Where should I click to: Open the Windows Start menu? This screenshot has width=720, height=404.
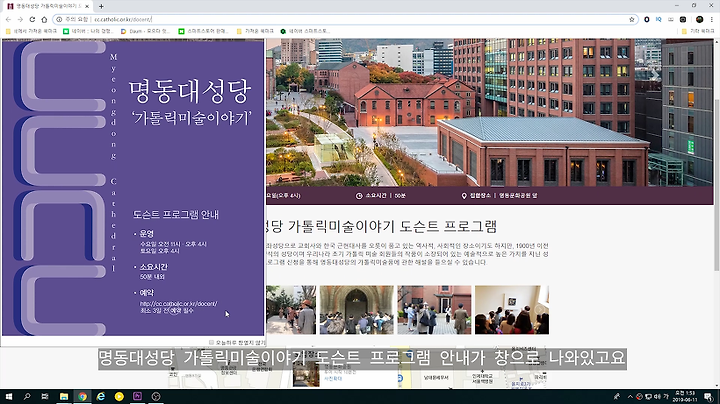(9, 396)
